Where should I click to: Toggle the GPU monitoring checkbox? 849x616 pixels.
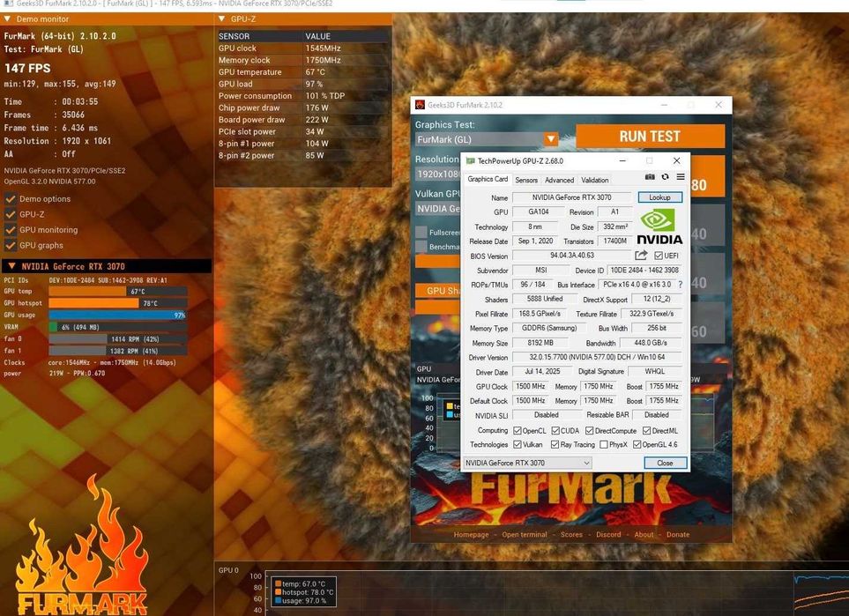tap(10, 229)
